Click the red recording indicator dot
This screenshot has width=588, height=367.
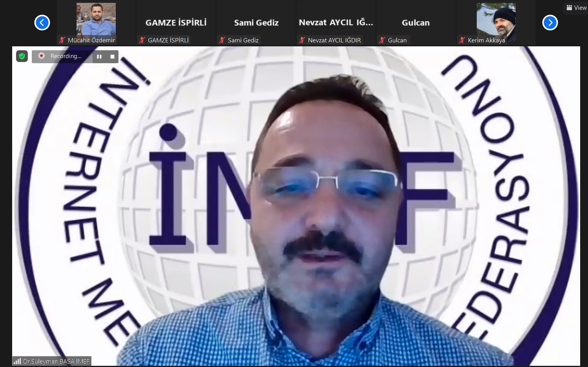pyautogui.click(x=41, y=56)
